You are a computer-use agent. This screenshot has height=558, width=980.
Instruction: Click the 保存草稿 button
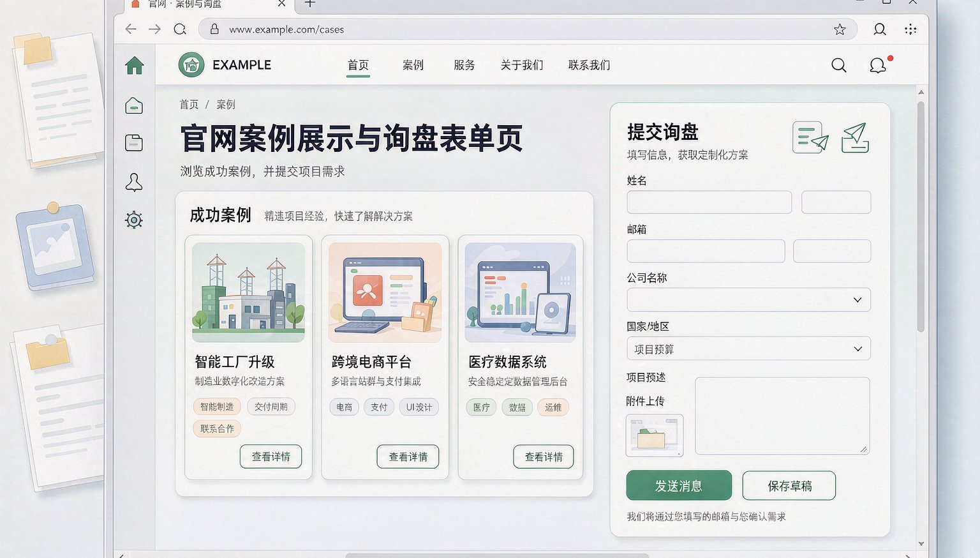[x=789, y=486]
